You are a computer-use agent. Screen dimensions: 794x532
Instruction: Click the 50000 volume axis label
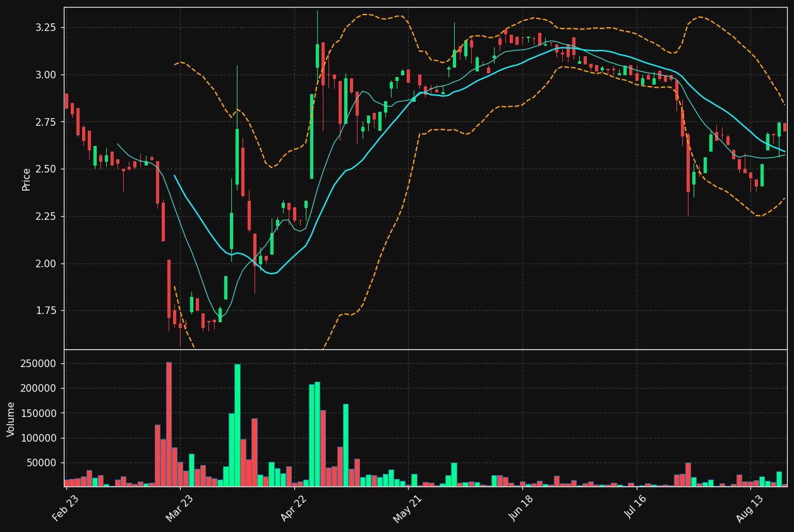(x=40, y=463)
